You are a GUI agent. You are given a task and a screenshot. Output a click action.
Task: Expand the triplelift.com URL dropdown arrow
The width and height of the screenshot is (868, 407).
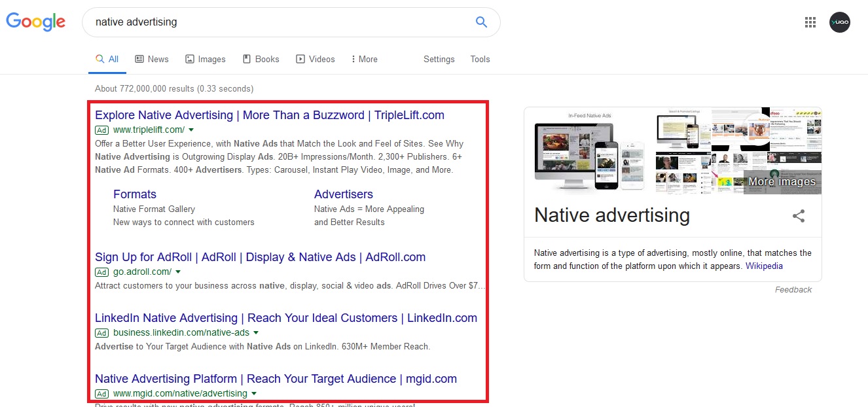191,130
